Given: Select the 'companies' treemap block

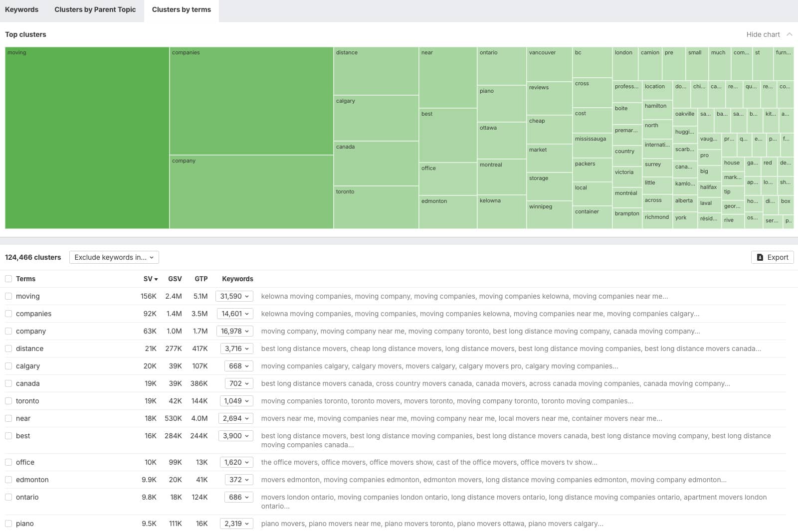Looking at the screenshot, I should 251,101.
